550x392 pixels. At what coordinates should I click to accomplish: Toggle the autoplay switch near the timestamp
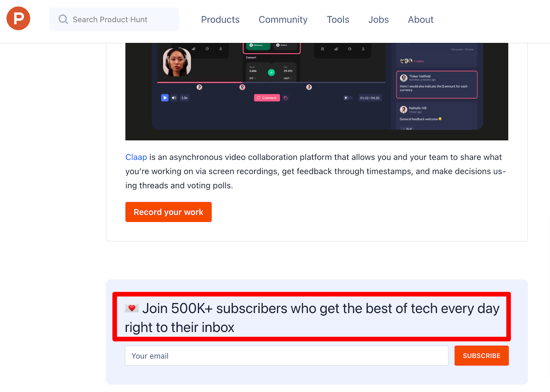[348, 98]
